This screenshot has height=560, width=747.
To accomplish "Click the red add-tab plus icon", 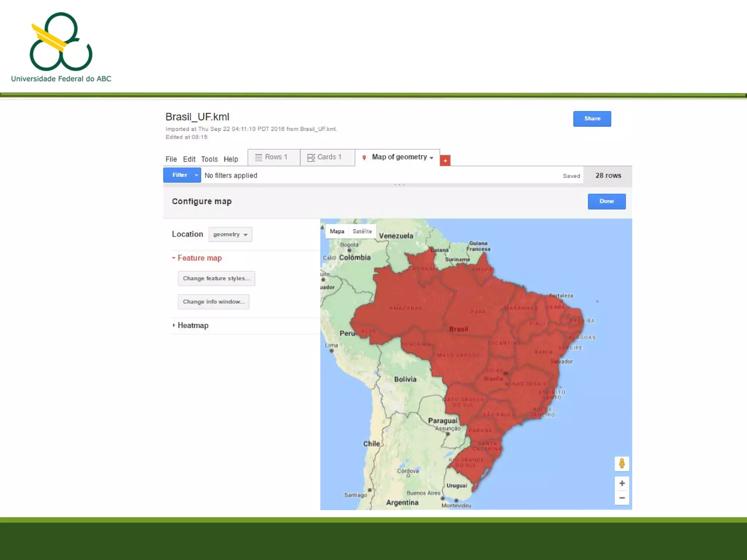I will click(445, 160).
